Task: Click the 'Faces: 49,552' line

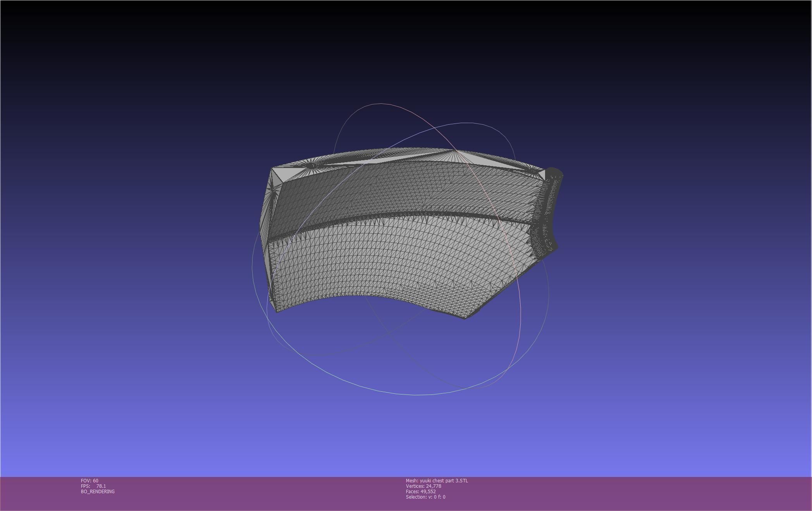Action: [x=421, y=491]
